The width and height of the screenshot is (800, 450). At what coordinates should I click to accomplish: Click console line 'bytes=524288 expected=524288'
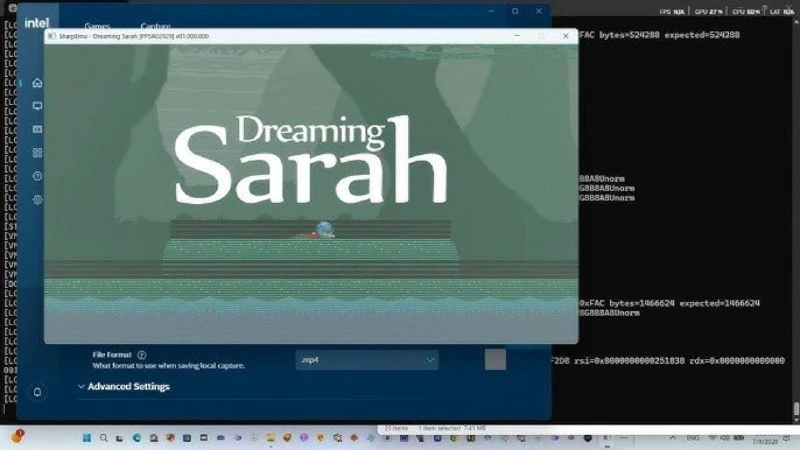click(x=669, y=35)
